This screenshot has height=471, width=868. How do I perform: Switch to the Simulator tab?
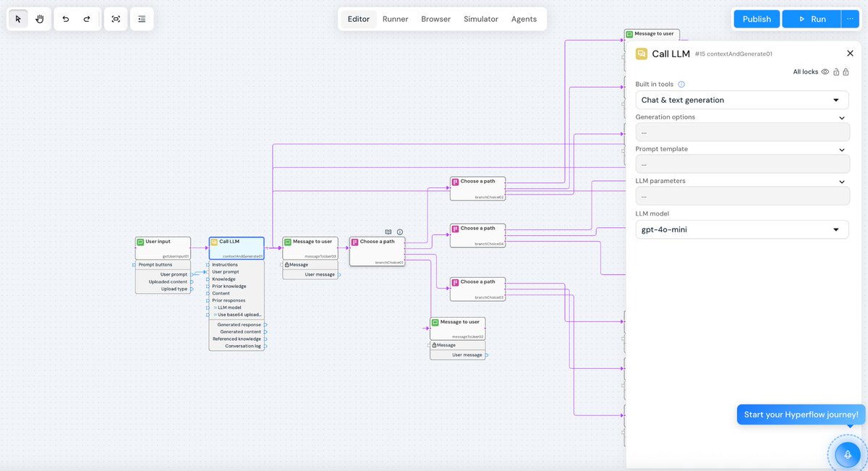click(x=480, y=19)
